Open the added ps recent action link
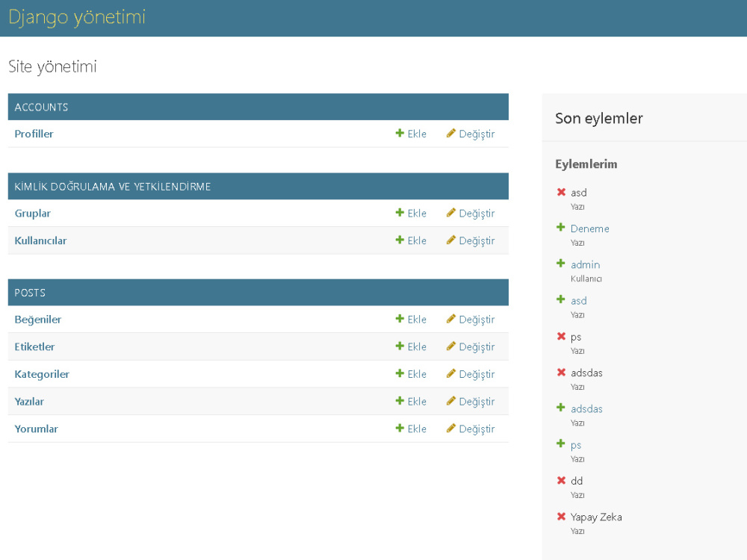The height and width of the screenshot is (560, 747). coord(575,445)
